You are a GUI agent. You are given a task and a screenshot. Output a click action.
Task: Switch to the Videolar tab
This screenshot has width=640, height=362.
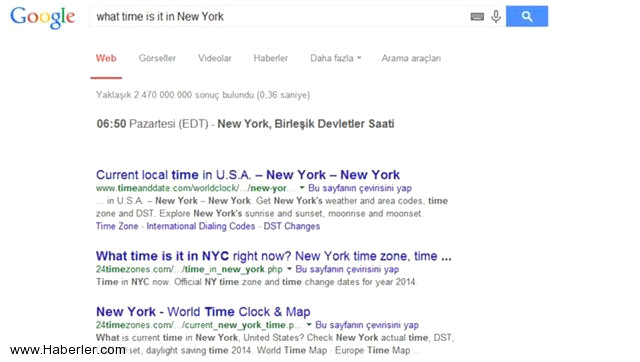(x=215, y=58)
